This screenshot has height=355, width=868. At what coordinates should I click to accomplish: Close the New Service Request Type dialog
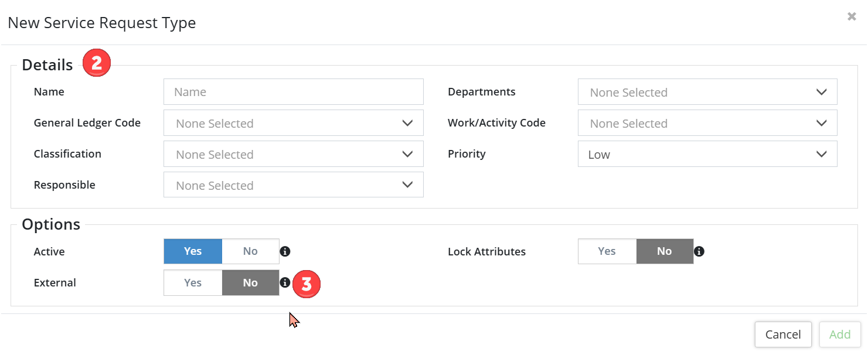coord(852,17)
